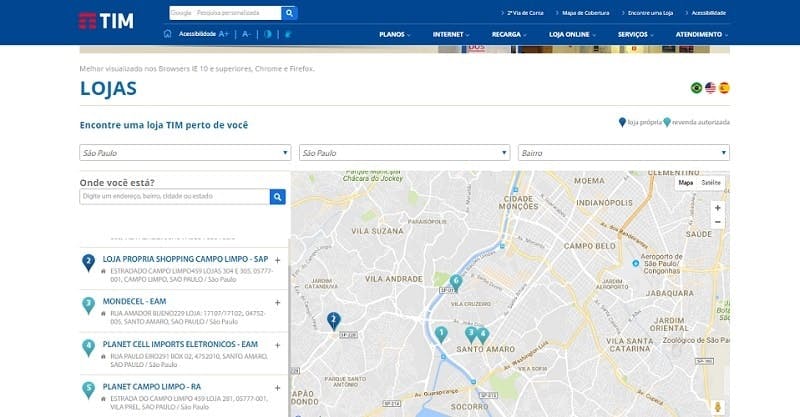800x417 pixels.
Task: Open store title Mondecel - EAM
Action: coord(134,301)
